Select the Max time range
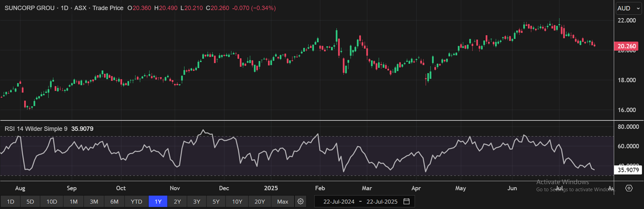Screen dimensions: 644x209 [283, 201]
